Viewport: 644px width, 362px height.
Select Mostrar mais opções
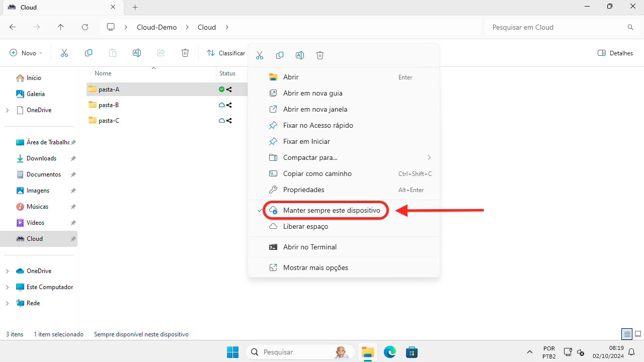pos(315,267)
